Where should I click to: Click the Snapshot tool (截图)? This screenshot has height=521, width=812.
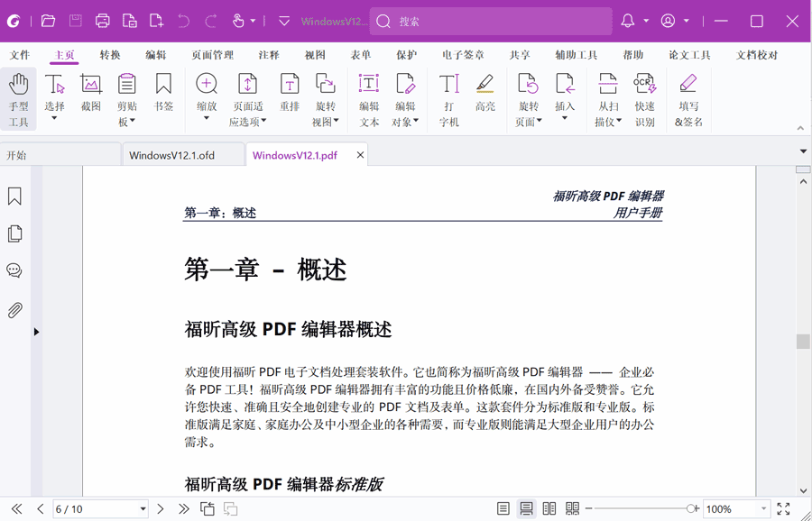(90, 93)
